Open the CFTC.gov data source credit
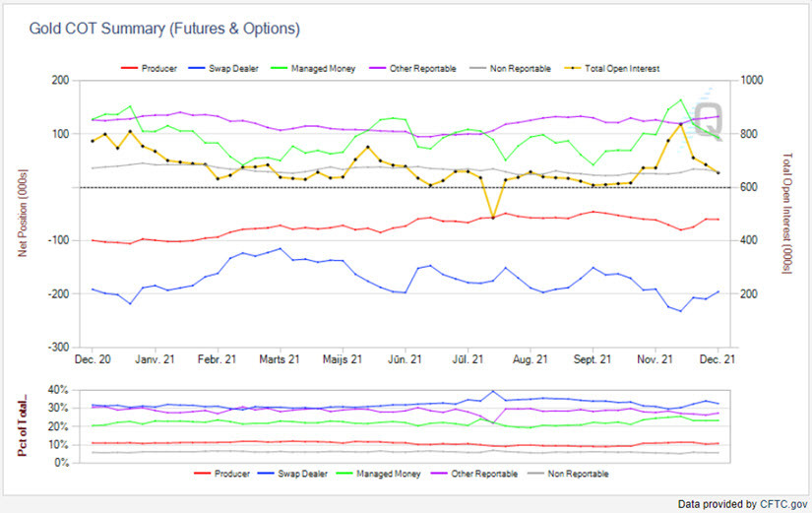 [740, 503]
